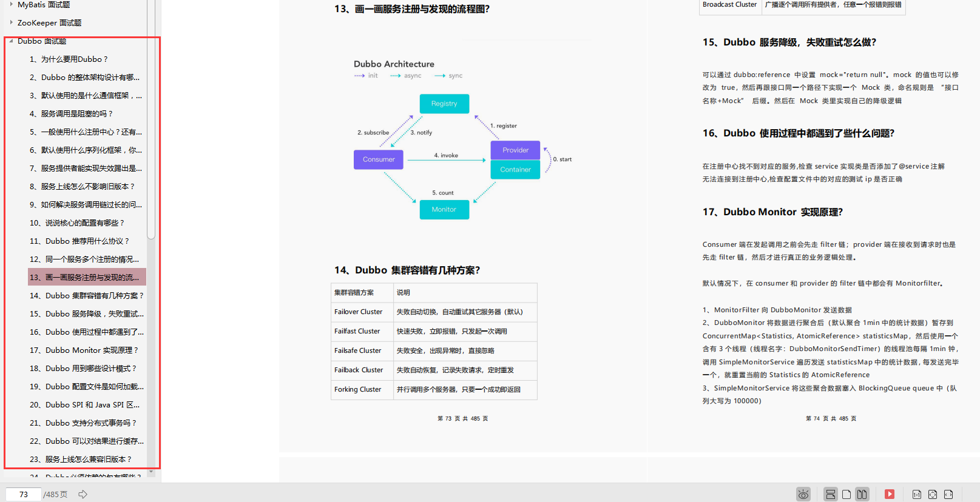Image resolution: width=980 pixels, height=502 pixels.
Task: Open bookmark 5、一般使用什么注册中心
Action: click(x=86, y=132)
